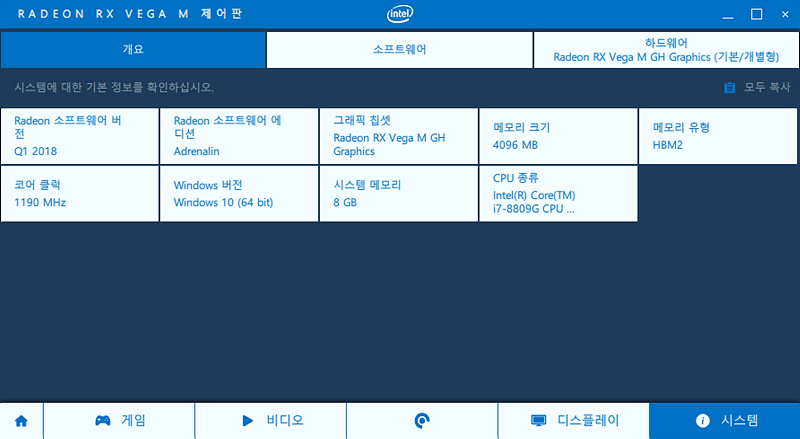Click the 모두 복사 text button

click(767, 87)
